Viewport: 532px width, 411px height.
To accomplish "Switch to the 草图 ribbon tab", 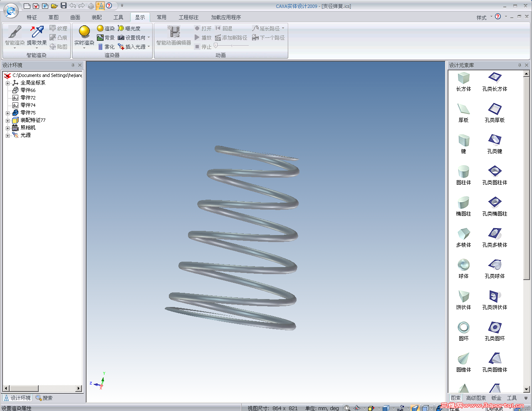I will (x=53, y=17).
